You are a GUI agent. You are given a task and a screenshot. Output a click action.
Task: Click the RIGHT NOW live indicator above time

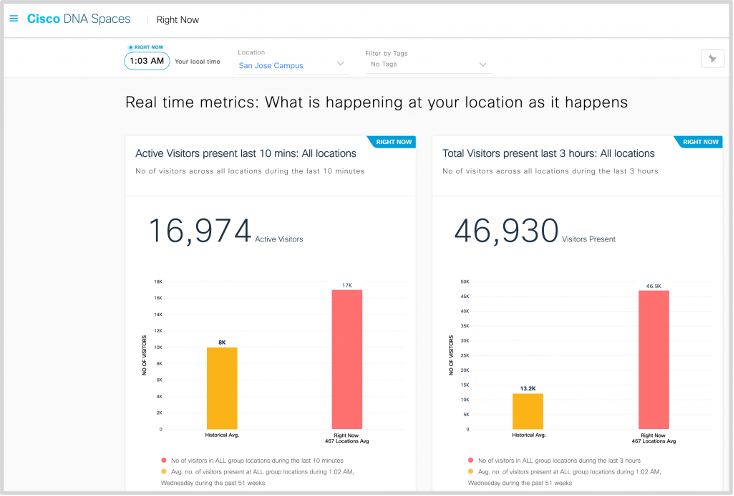145,47
